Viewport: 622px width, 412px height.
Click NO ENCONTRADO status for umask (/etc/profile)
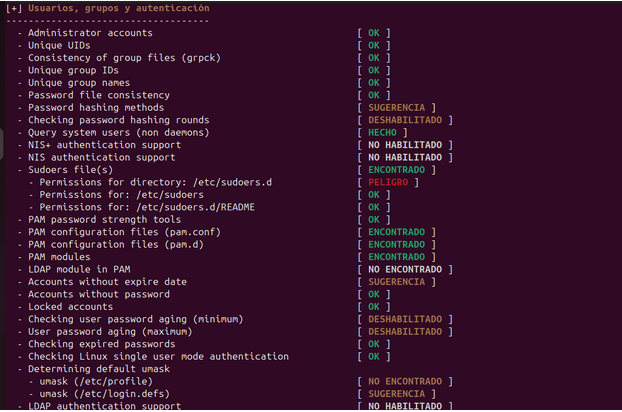click(x=405, y=381)
